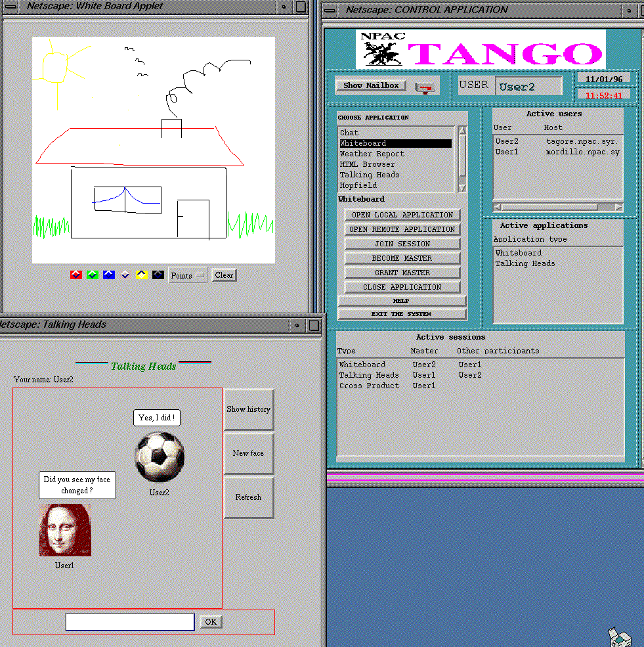Click Active users scrollbar left arrow
The height and width of the screenshot is (647, 644).
(498, 207)
